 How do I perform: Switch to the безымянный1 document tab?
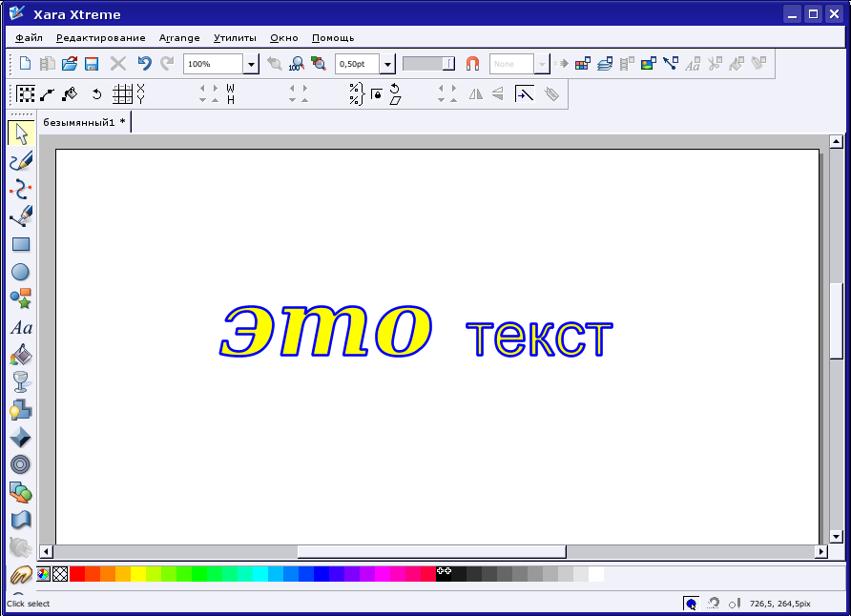tap(84, 122)
